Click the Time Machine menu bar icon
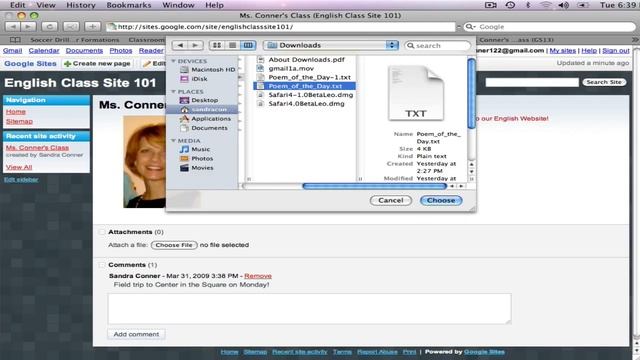Screen dimensions: 640x360 pyautogui.click(x=510, y=5)
